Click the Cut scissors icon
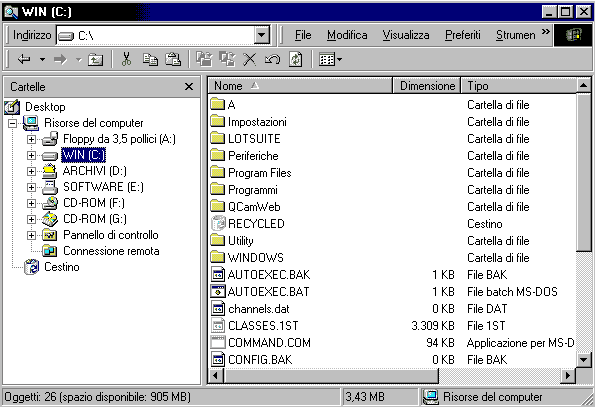This screenshot has height=407, width=595. [126, 59]
